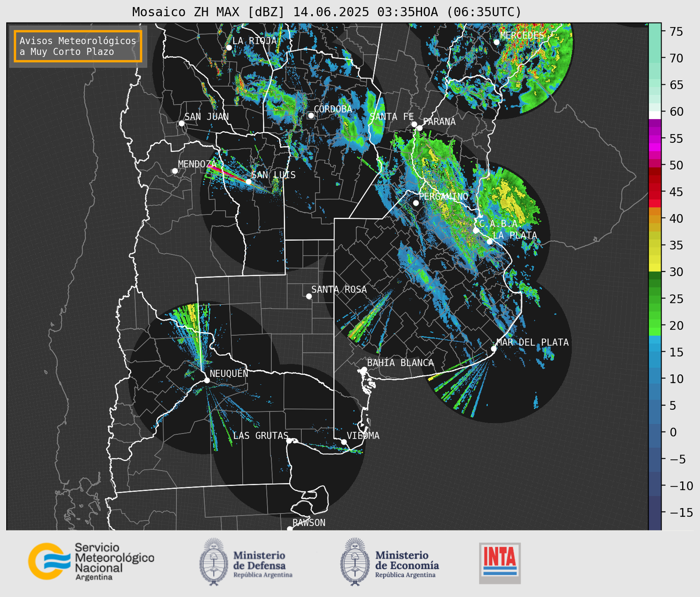Click the San Juan city marker dot
700x597 pixels.
click(x=181, y=123)
